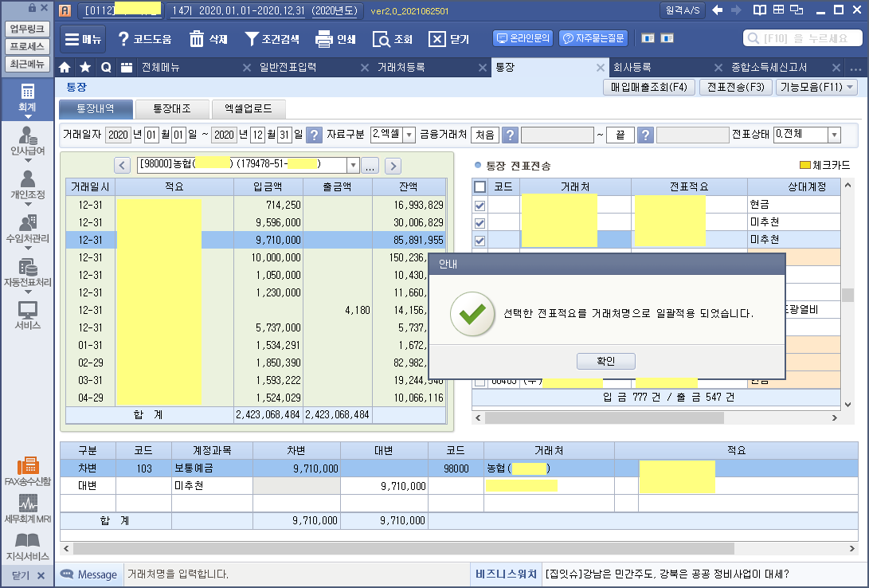Click the 전표전송(F3) button
The image size is (869, 588).
(735, 88)
